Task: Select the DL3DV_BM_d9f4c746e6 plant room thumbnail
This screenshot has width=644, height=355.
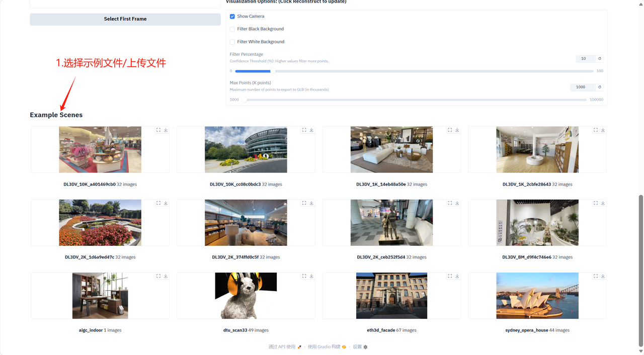Action: [537, 223]
